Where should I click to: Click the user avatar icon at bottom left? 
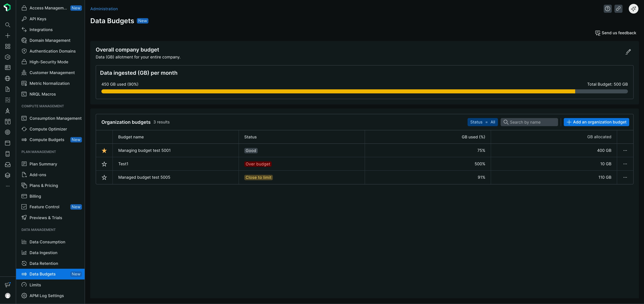[x=8, y=295]
